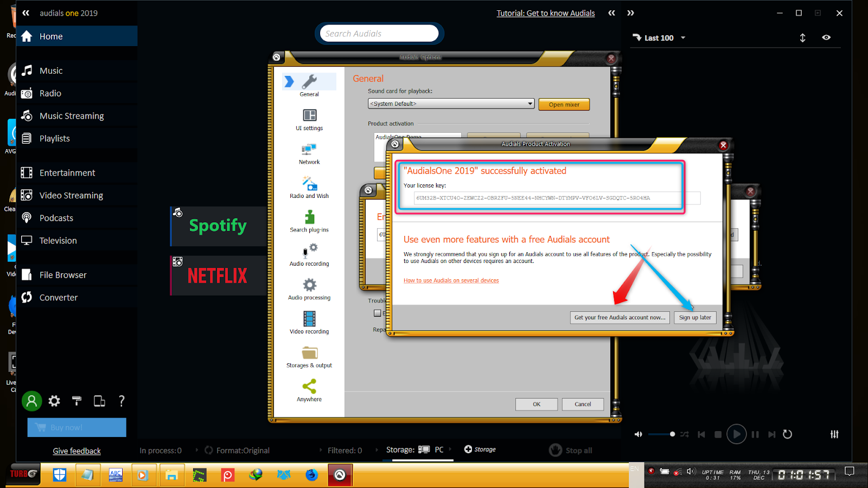Image resolution: width=868 pixels, height=488 pixels.
Task: Expand the Format:Original selector
Action: [x=238, y=450]
